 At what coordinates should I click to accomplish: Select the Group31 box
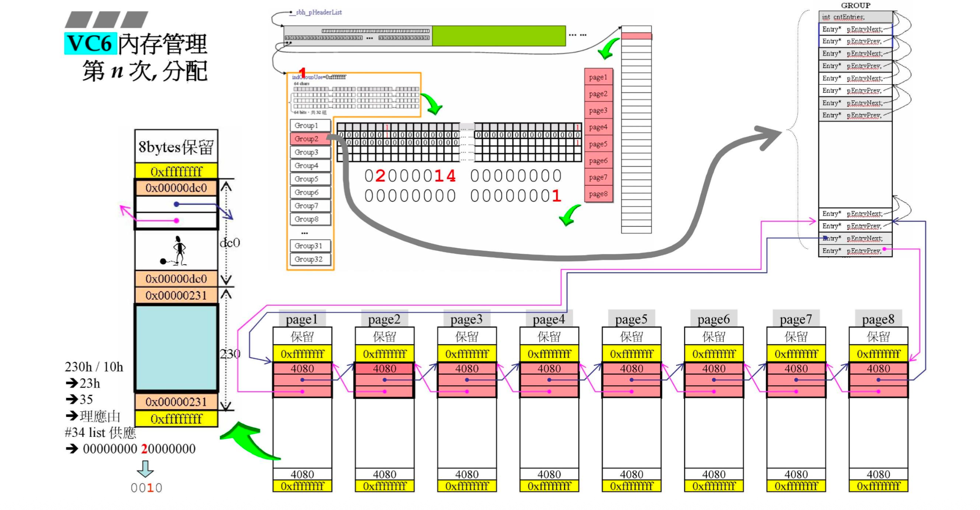tap(310, 246)
